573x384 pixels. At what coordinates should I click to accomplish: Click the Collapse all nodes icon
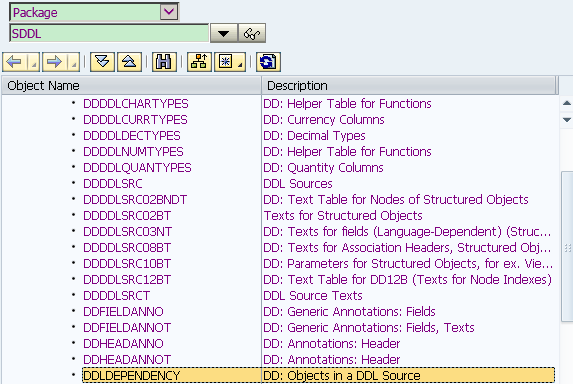coord(129,62)
